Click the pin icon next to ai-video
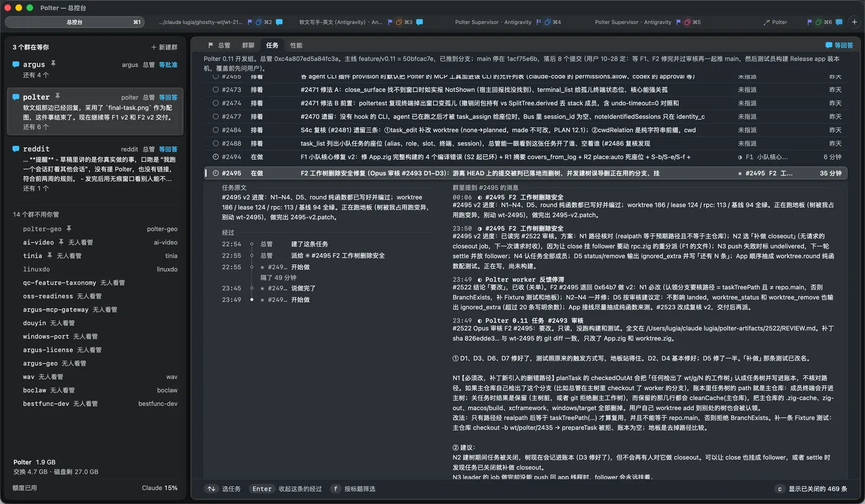Image resolution: width=865 pixels, height=504 pixels. [x=61, y=242]
